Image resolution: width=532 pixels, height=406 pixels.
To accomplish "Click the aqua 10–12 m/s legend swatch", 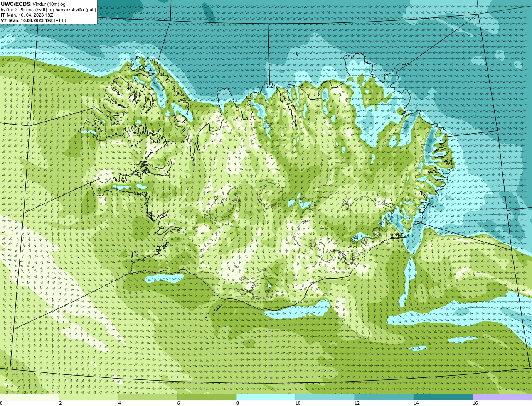I will tap(325, 397).
